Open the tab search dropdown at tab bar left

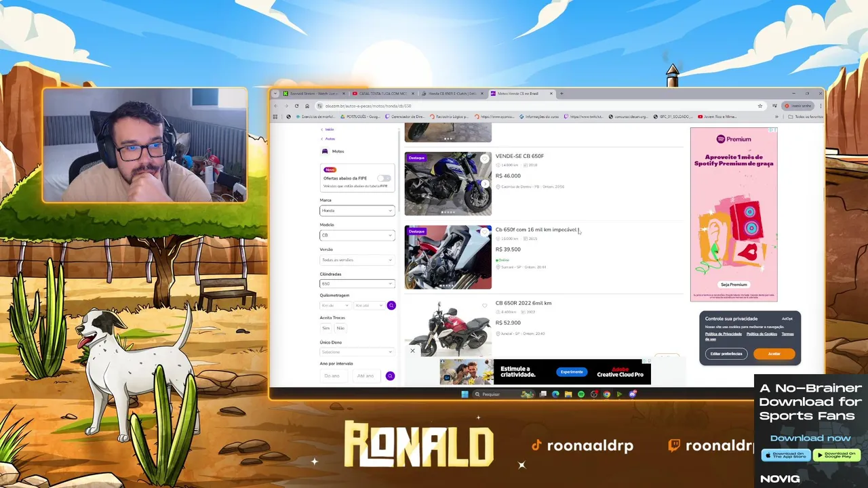[275, 94]
